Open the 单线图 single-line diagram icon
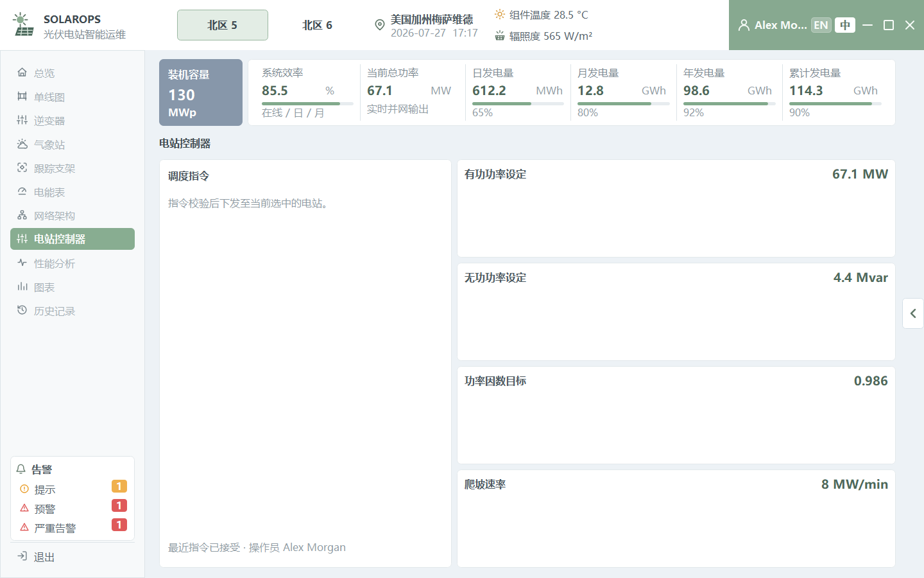The image size is (924, 578). click(x=22, y=96)
